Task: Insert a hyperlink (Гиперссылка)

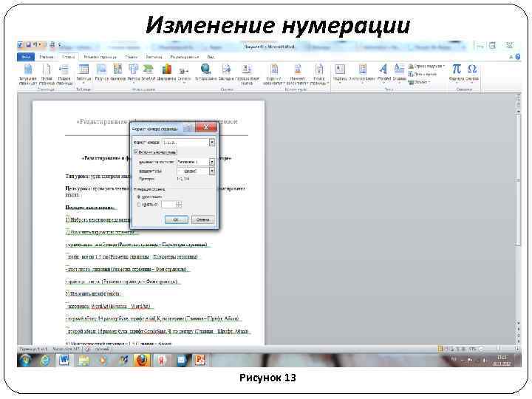Action: coord(205,72)
